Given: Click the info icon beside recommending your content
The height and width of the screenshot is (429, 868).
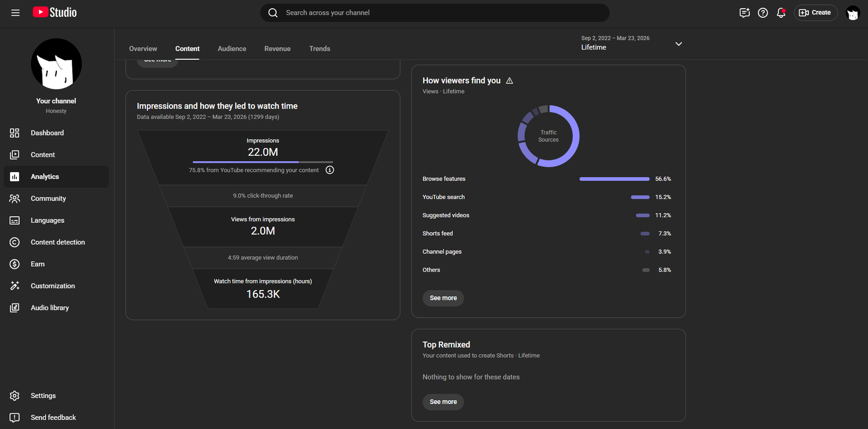Looking at the screenshot, I should (330, 170).
